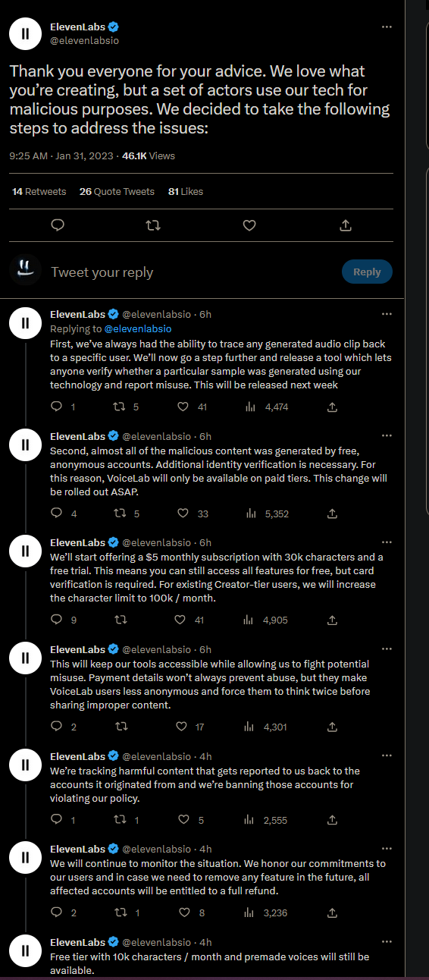
Task: Open the three-dot menu on the main tweet
Action: [387, 27]
